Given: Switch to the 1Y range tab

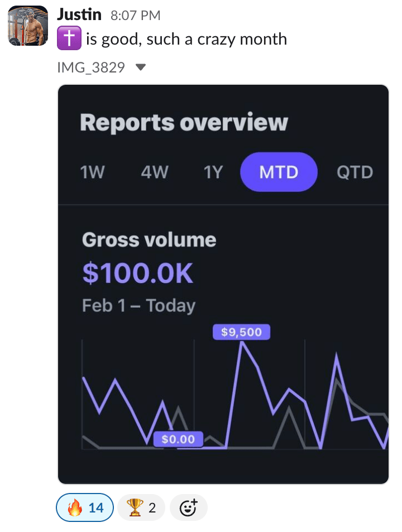Looking at the screenshot, I should 213,172.
